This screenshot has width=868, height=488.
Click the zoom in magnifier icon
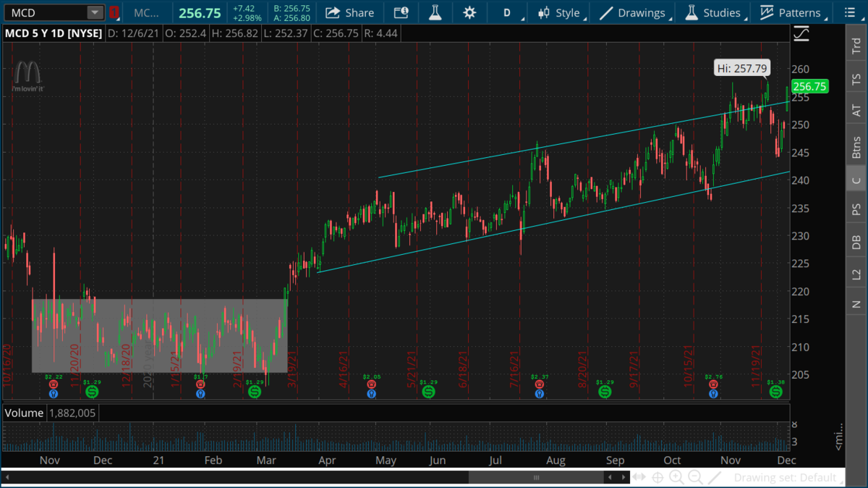[676, 477]
